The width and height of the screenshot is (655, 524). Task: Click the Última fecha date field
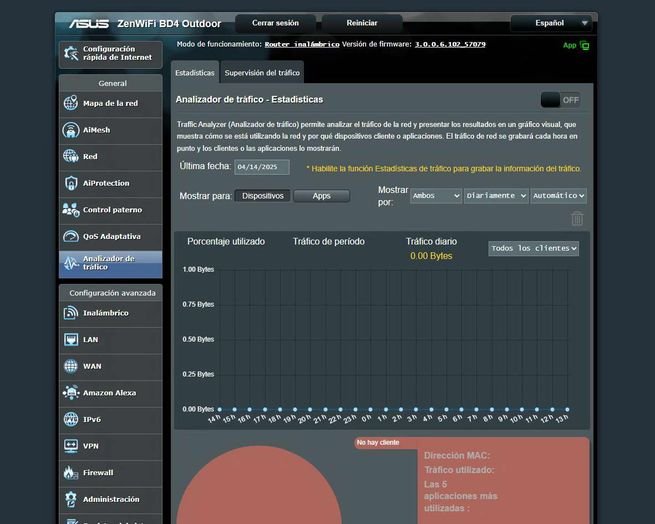click(x=262, y=167)
